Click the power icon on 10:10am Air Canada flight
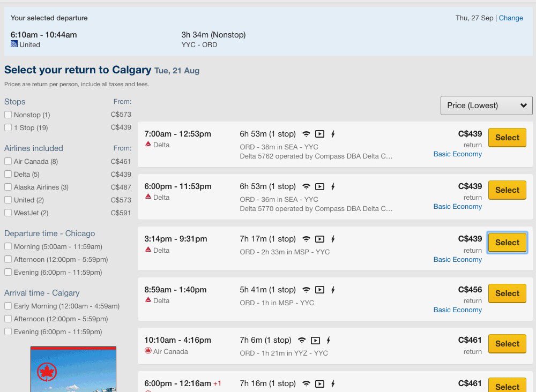The height and width of the screenshot is (392, 536). point(329,341)
